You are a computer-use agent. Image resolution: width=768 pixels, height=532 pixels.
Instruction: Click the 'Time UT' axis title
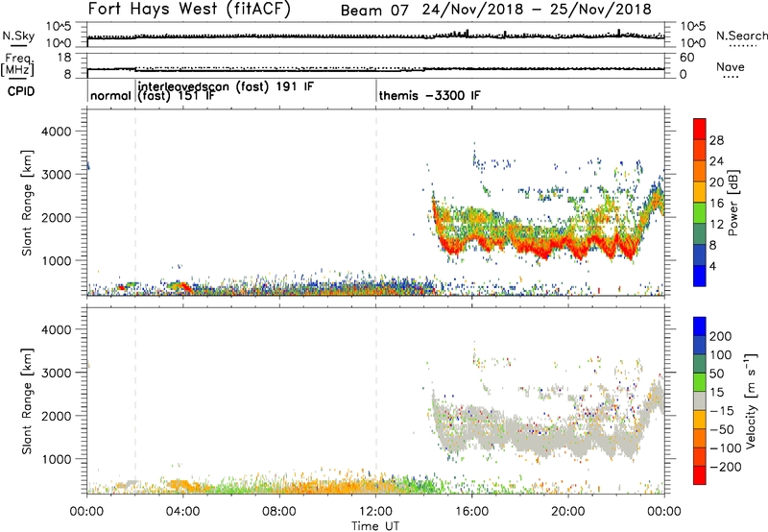pyautogui.click(x=375, y=526)
